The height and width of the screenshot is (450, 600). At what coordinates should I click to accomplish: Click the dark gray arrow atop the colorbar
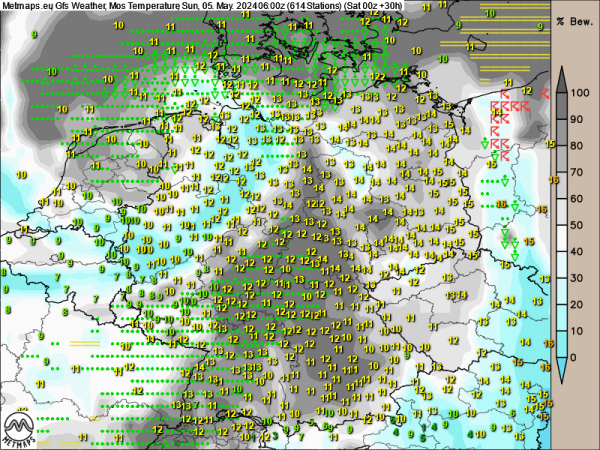[x=564, y=77]
